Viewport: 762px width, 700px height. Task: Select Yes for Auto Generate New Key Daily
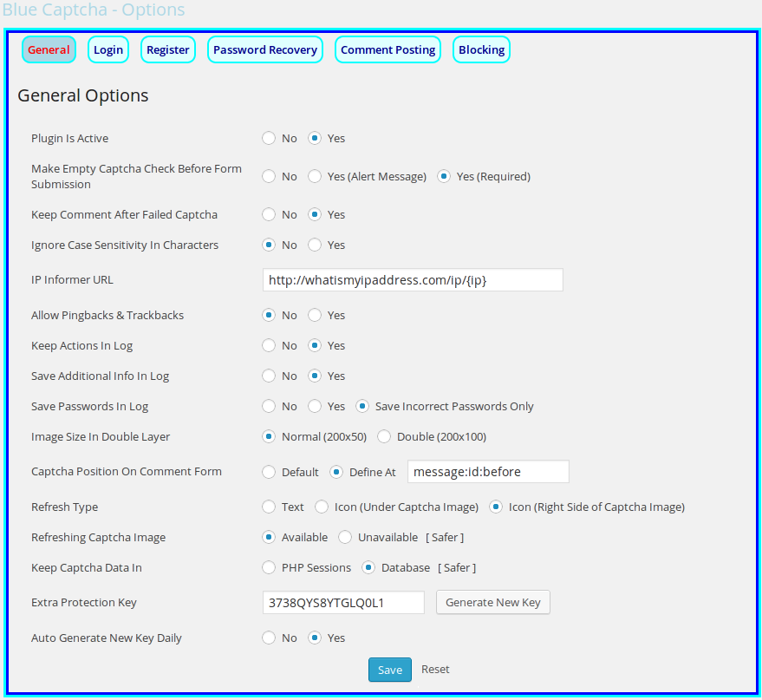(315, 638)
